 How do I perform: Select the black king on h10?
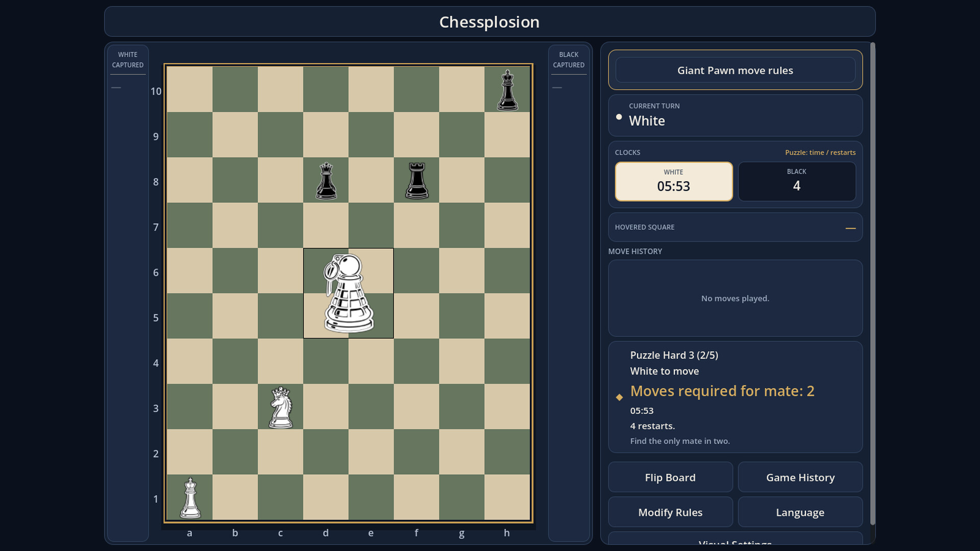pyautogui.click(x=507, y=90)
